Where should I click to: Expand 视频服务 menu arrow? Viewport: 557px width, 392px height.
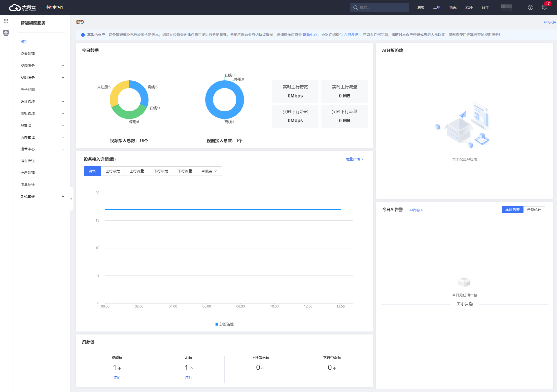pos(63,66)
